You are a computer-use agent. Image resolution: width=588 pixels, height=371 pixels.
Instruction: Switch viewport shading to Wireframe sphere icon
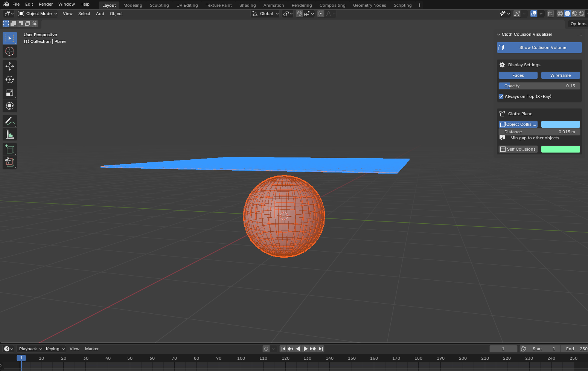coord(560,14)
